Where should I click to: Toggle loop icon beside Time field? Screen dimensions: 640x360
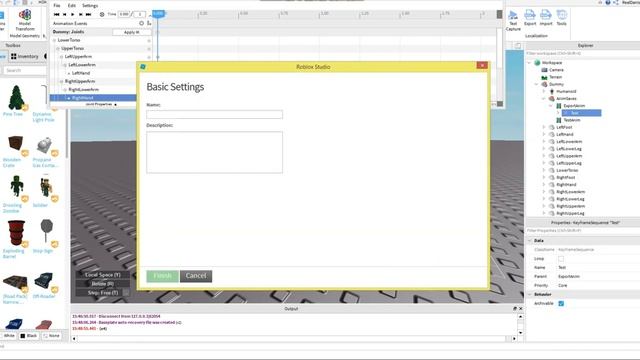click(102, 14)
